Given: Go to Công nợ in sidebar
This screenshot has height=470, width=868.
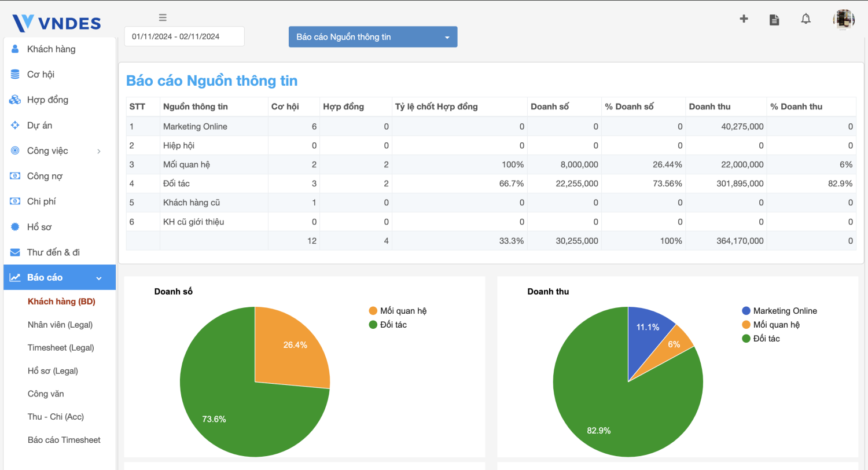Looking at the screenshot, I should 45,176.
